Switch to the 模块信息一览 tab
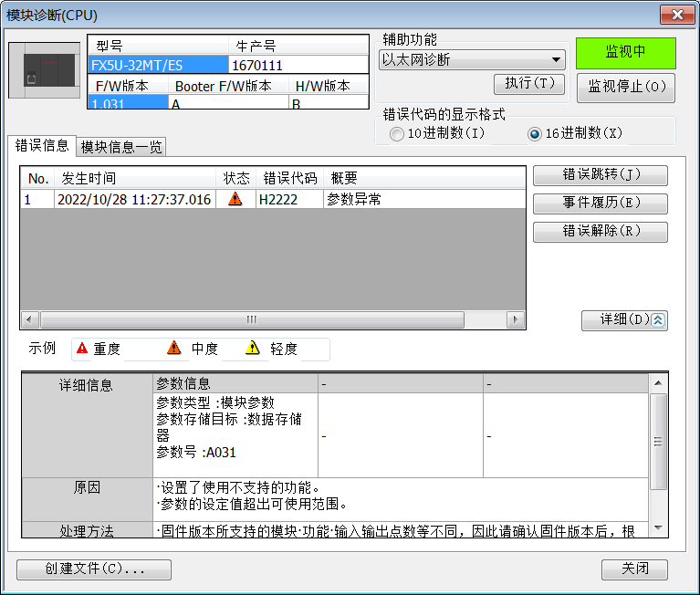Viewport: 700px width, 595px height. (121, 147)
